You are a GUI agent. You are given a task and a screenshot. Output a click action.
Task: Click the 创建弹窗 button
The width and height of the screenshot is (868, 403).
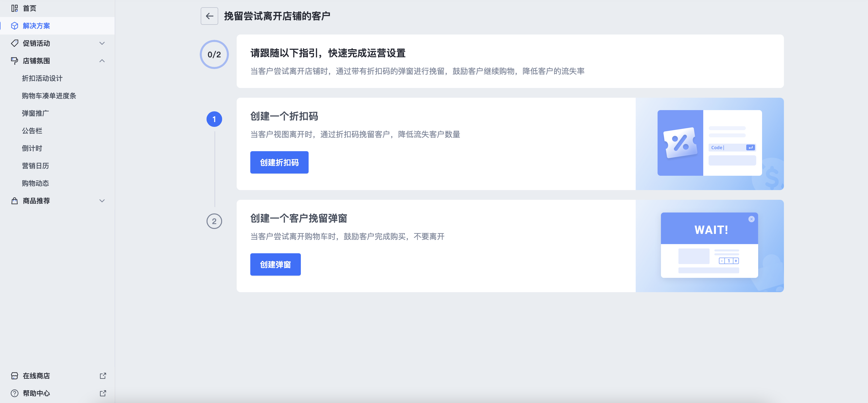click(275, 264)
